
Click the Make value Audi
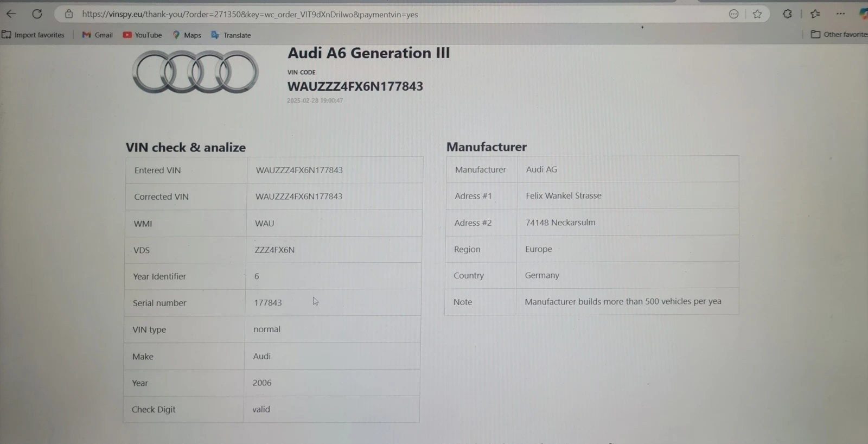coord(262,356)
